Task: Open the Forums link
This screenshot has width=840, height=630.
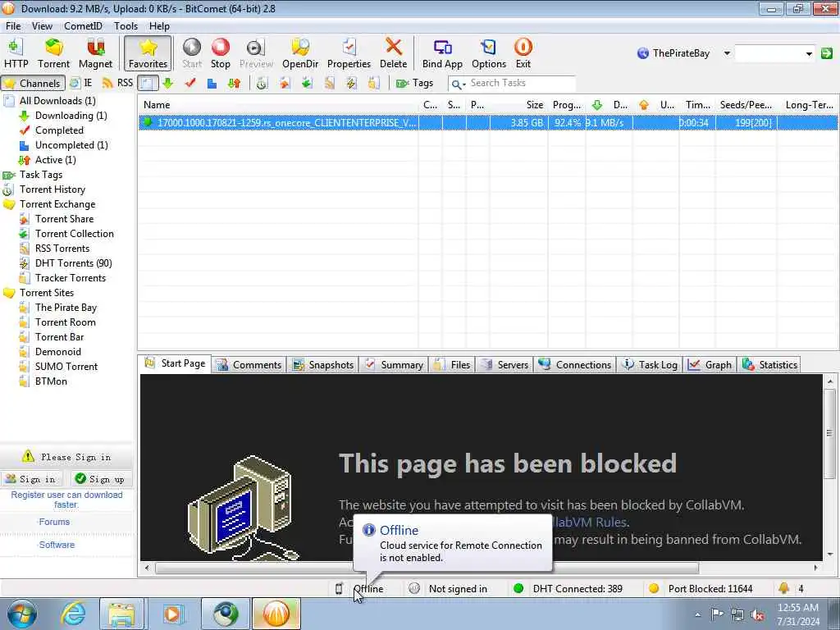Action: (x=54, y=522)
